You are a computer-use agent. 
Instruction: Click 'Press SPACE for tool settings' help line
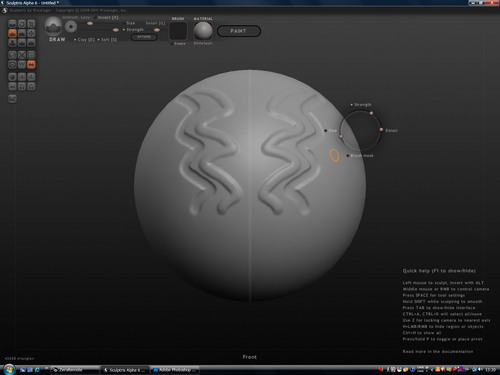pos(434,295)
